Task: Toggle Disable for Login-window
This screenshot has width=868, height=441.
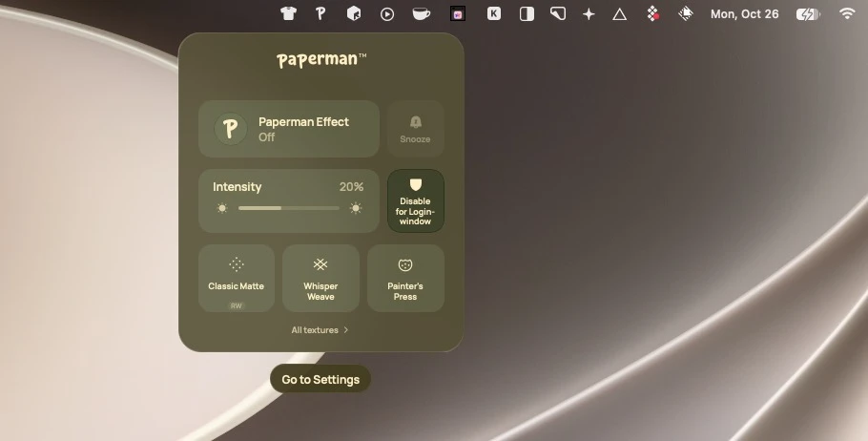Action: (x=416, y=201)
